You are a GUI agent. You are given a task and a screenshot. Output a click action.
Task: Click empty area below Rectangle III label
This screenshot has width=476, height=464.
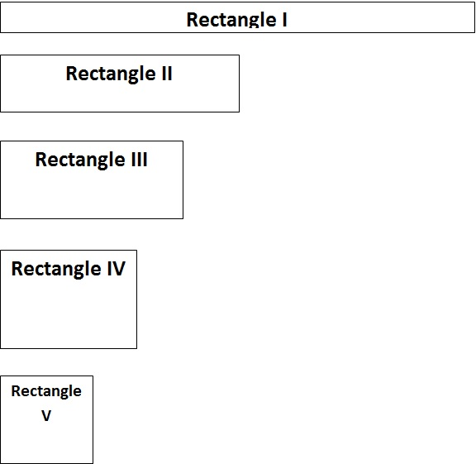(92, 194)
